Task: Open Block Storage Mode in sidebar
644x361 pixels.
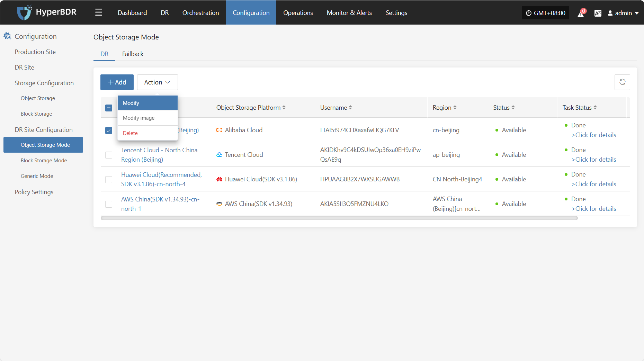Action: [x=44, y=161]
